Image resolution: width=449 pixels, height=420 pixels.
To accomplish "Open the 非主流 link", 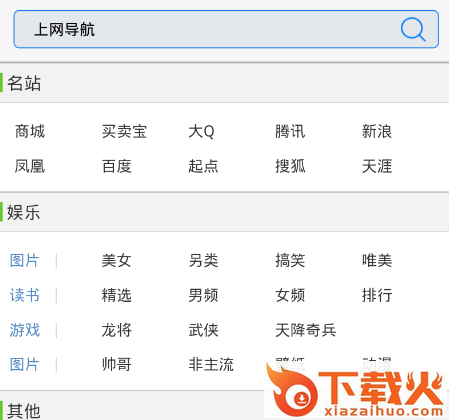I will point(211,364).
